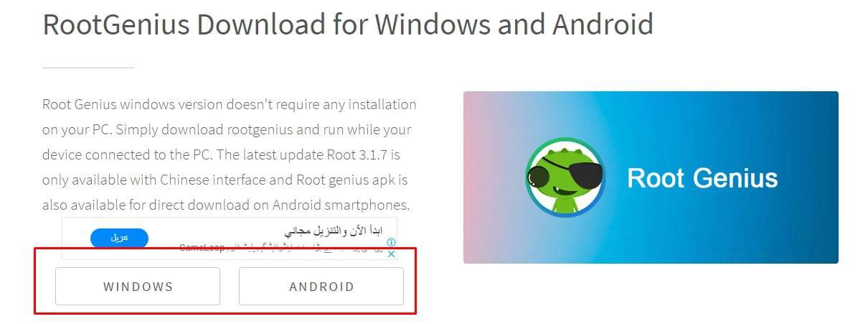
Task: Click the green frog pirate mascot logo
Action: (x=566, y=177)
